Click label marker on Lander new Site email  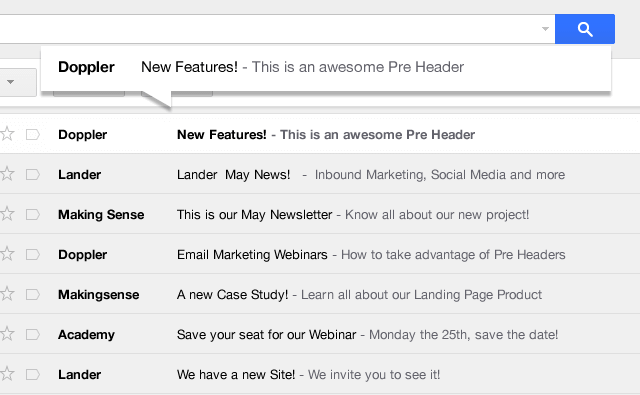click(33, 375)
